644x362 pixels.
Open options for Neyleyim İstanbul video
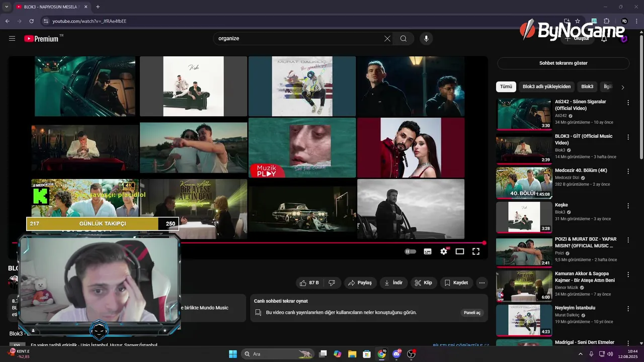(x=628, y=309)
